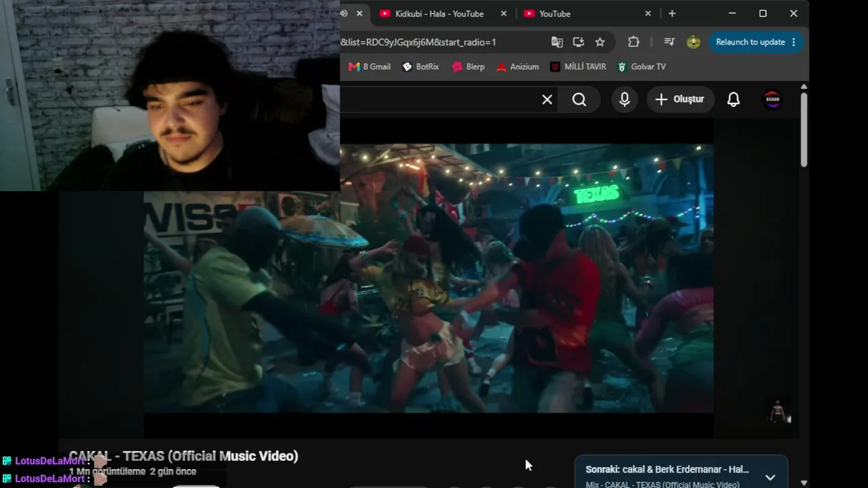
Task: Open the Google Translate page icon
Action: pos(557,42)
